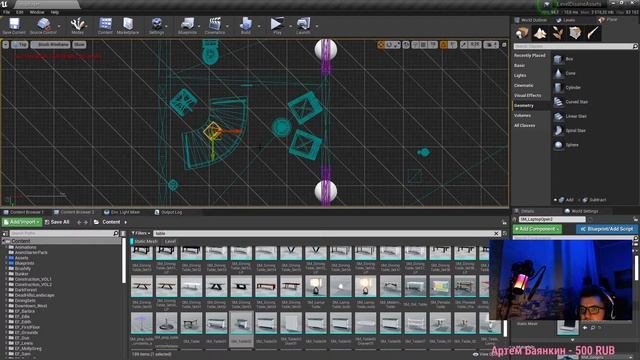Toggle the sources panel collapse button
The width and height of the screenshot is (640, 360).
(x=5, y=233)
